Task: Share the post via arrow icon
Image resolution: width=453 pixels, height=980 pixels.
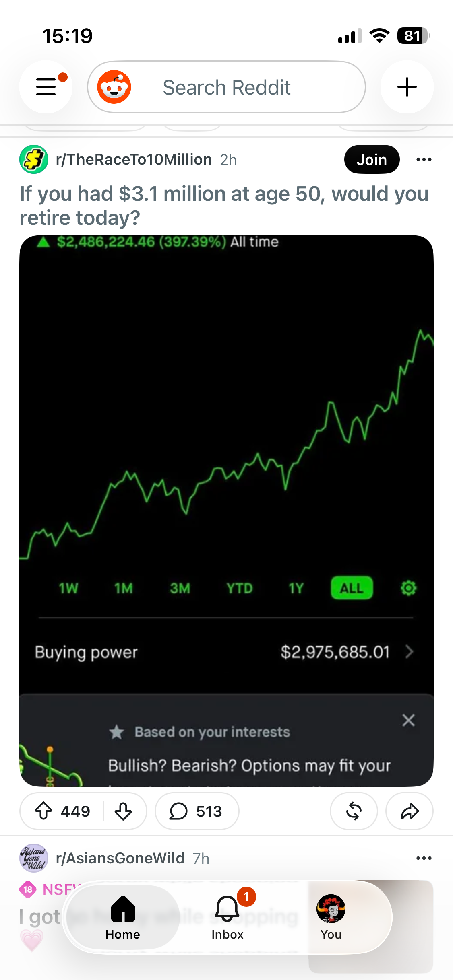Action: click(x=410, y=811)
